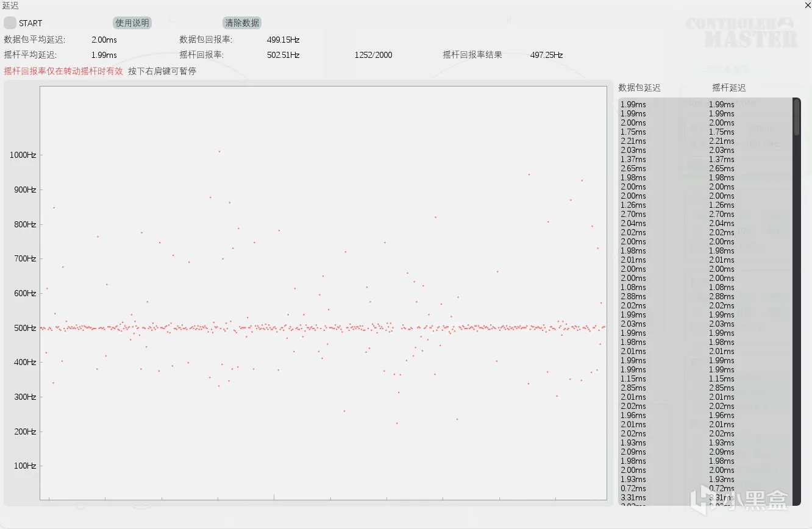
Task: Click the 清除数据 clear data button
Action: coord(242,23)
